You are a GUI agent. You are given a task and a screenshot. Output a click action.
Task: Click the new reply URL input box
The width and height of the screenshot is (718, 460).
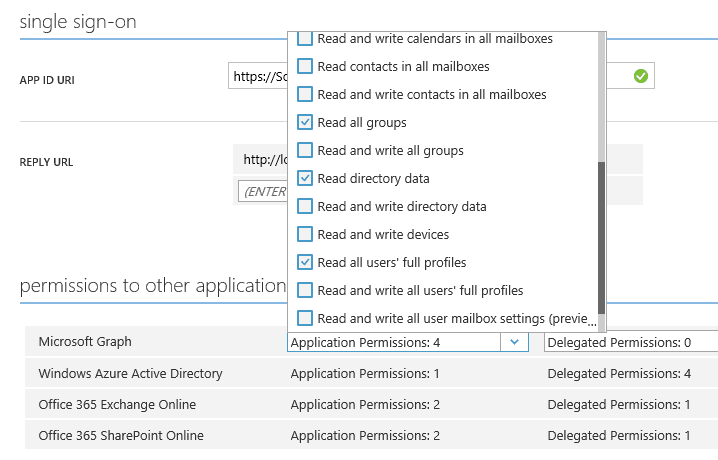(262, 191)
